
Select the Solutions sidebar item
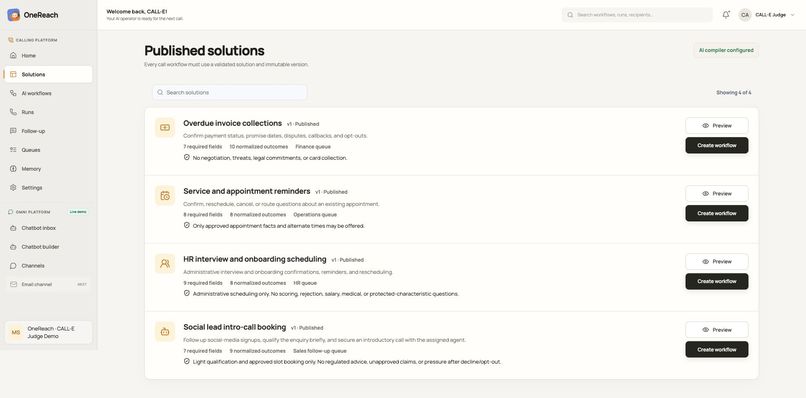pyautogui.click(x=48, y=75)
